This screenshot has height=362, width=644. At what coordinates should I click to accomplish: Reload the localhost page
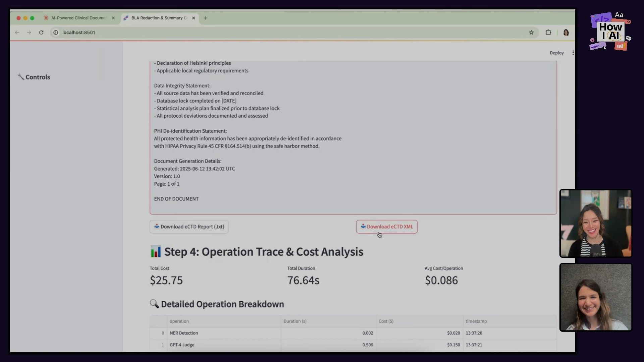click(41, 33)
